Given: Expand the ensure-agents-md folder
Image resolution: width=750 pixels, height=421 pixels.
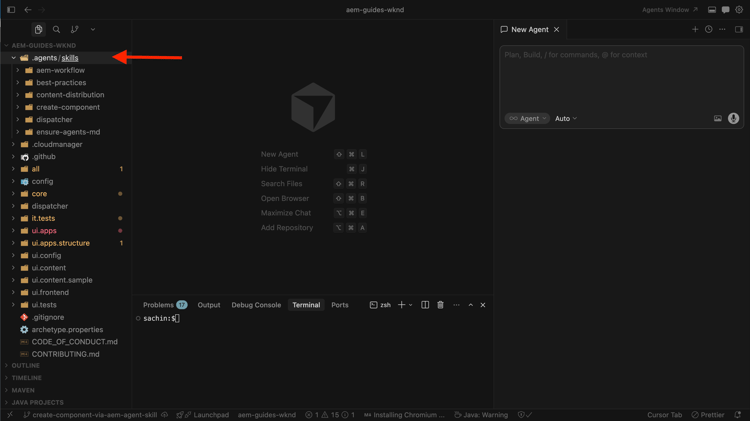Looking at the screenshot, I should click(x=66, y=132).
